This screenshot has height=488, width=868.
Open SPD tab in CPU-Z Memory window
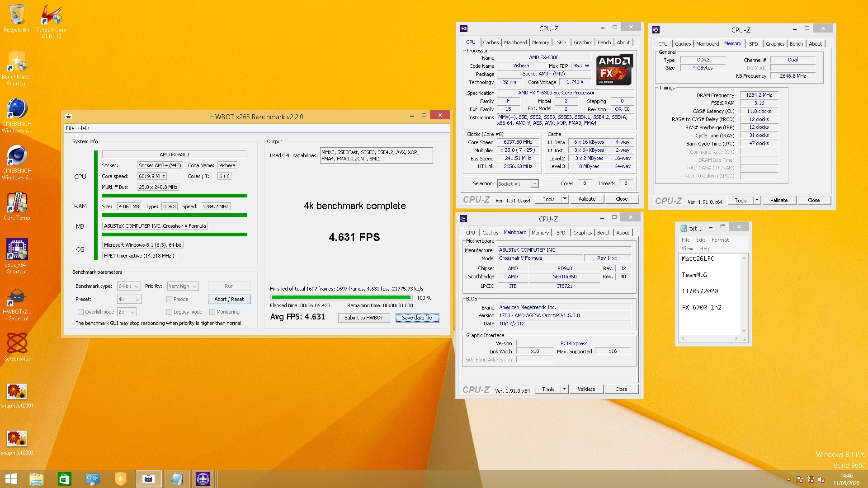point(753,44)
